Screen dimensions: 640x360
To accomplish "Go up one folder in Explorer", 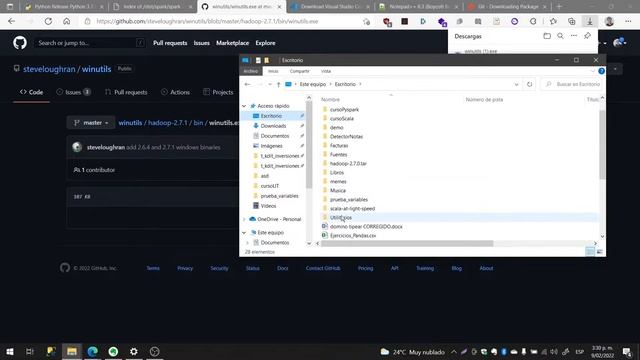I will [x=278, y=84].
